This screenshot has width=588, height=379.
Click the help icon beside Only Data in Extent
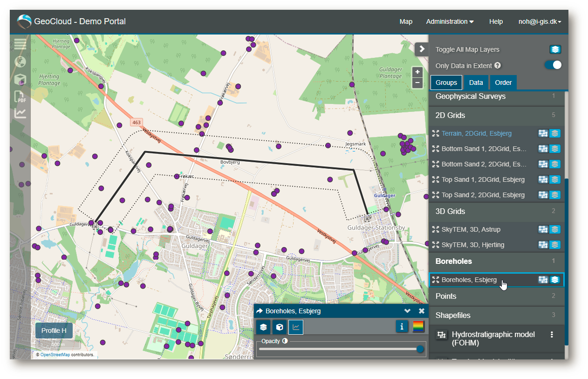click(x=498, y=66)
